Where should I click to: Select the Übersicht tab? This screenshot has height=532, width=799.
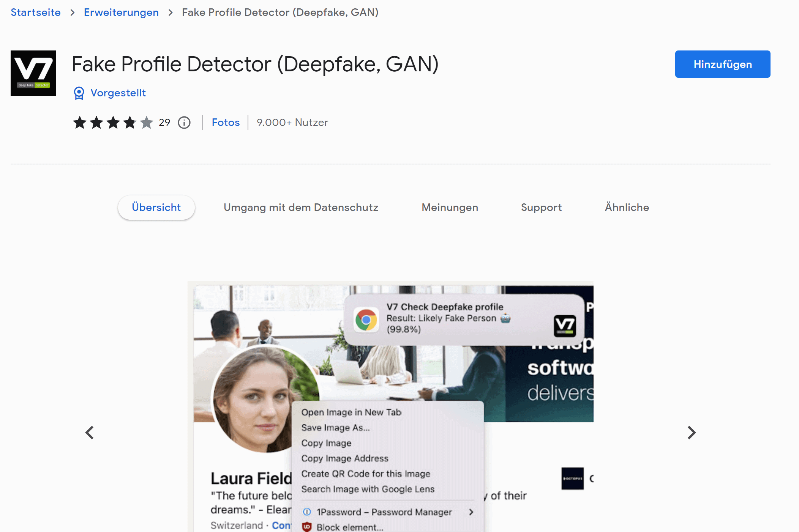[156, 208]
